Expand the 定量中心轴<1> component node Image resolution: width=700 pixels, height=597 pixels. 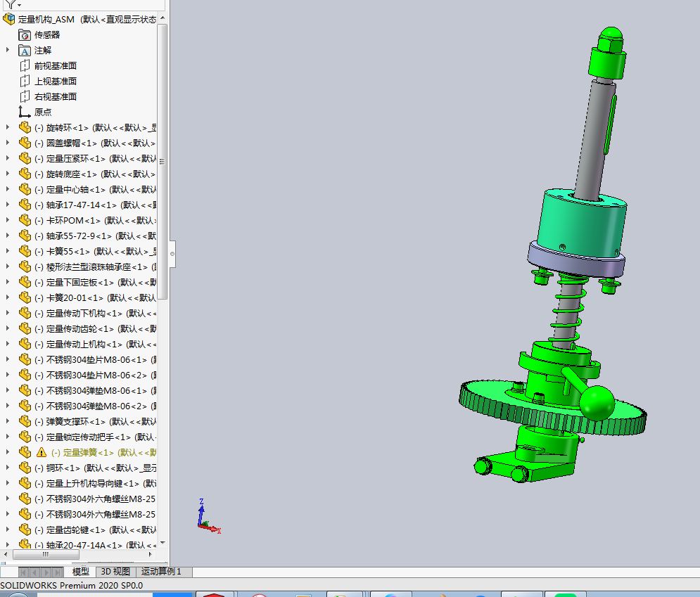click(7, 189)
